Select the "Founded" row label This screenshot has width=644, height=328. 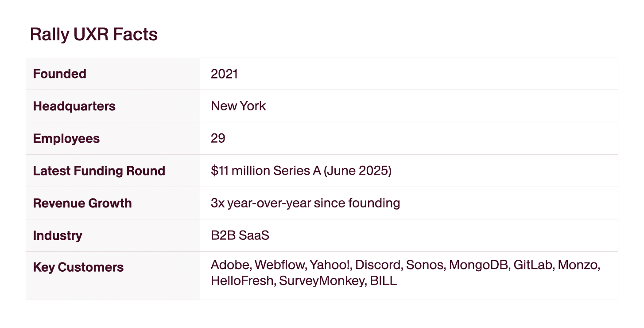60,74
